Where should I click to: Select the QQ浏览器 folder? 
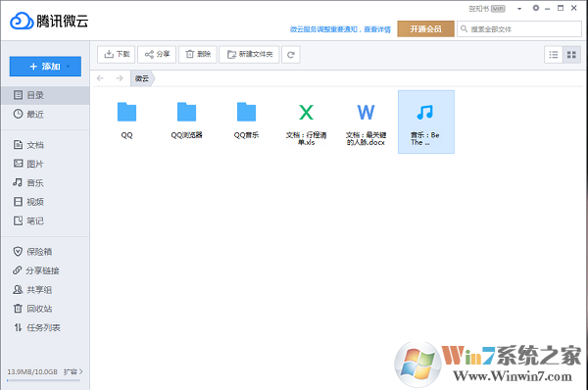point(186,120)
